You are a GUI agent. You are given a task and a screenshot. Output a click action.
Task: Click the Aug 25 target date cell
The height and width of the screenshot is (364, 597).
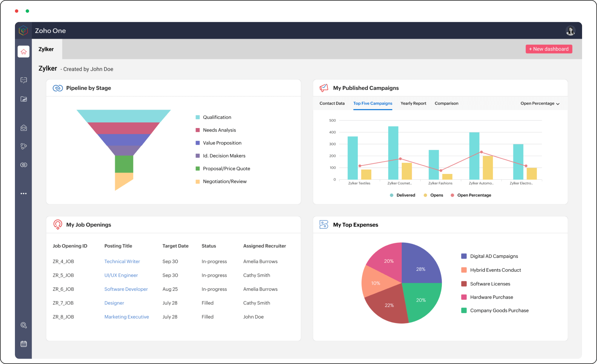(170, 289)
